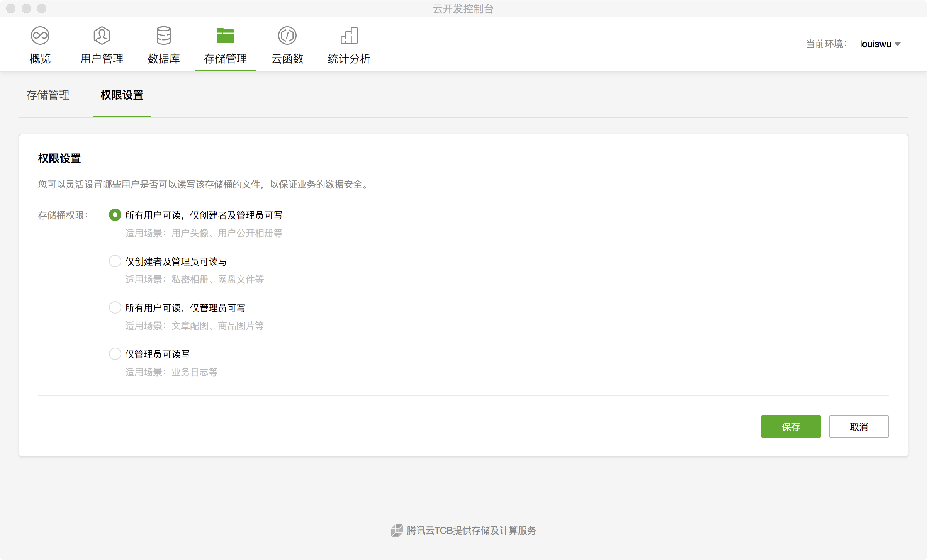Open 当前环境 selector showing louiswu
Image resolution: width=927 pixels, height=560 pixels.
pos(875,44)
